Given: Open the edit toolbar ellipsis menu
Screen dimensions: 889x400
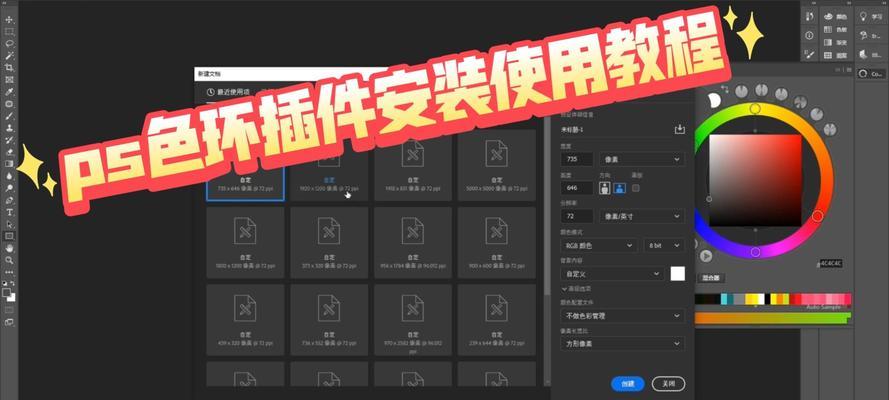Looking at the screenshot, I should click(x=10, y=272).
